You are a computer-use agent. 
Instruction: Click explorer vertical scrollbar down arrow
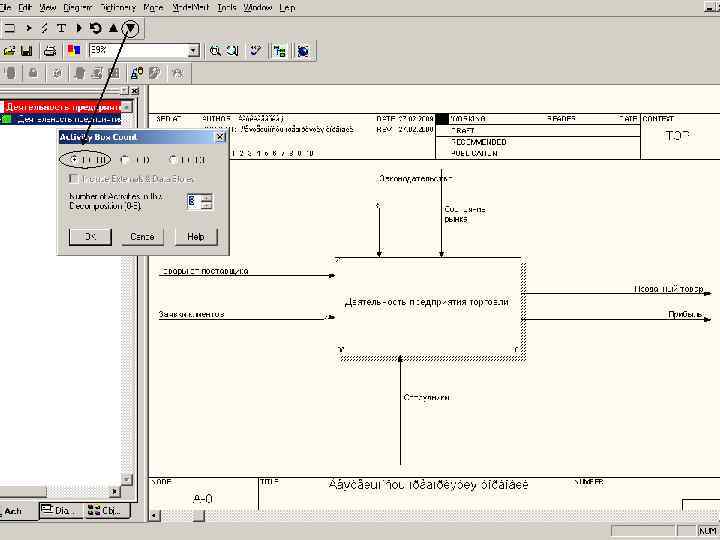tap(127, 479)
